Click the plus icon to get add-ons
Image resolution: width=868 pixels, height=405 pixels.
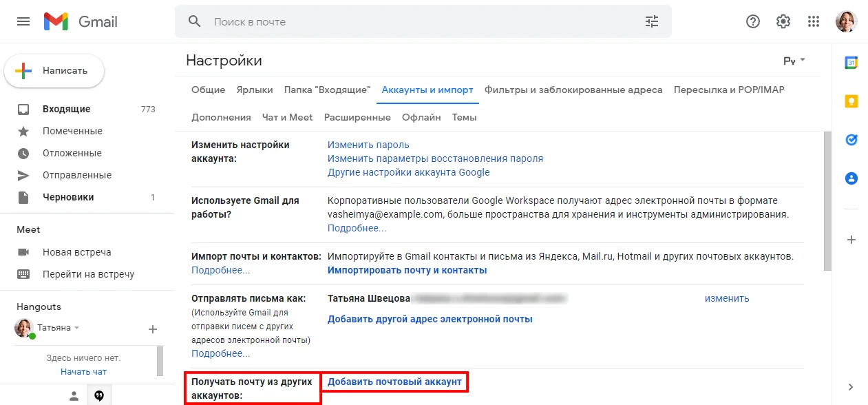coord(851,240)
